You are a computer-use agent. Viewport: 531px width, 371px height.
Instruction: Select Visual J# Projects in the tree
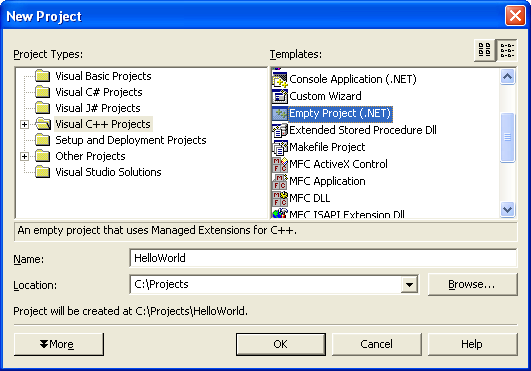point(98,108)
